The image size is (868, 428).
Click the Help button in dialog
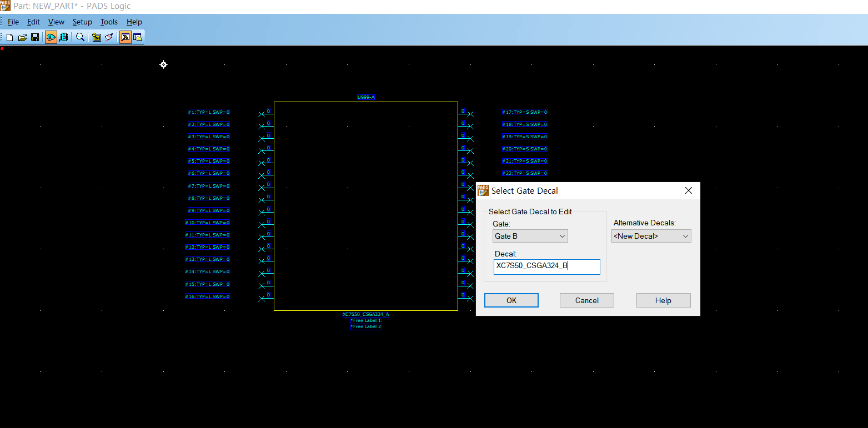point(663,300)
